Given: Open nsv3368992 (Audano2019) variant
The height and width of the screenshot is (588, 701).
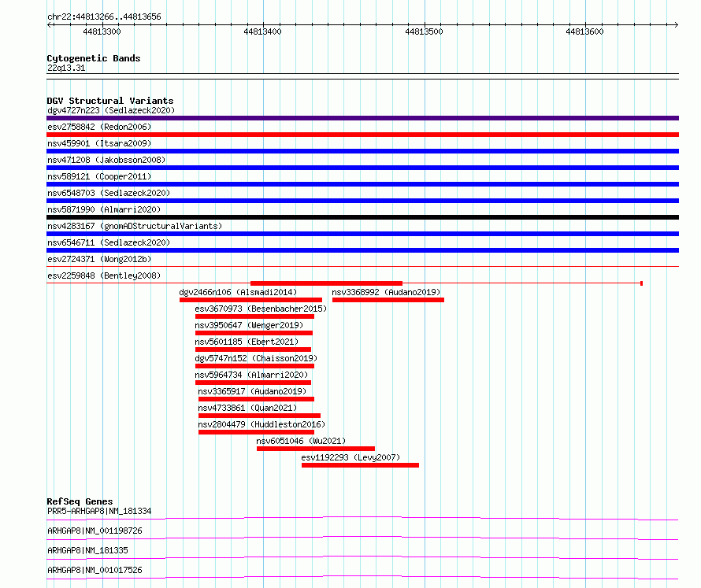Looking at the screenshot, I should pyautogui.click(x=386, y=292).
